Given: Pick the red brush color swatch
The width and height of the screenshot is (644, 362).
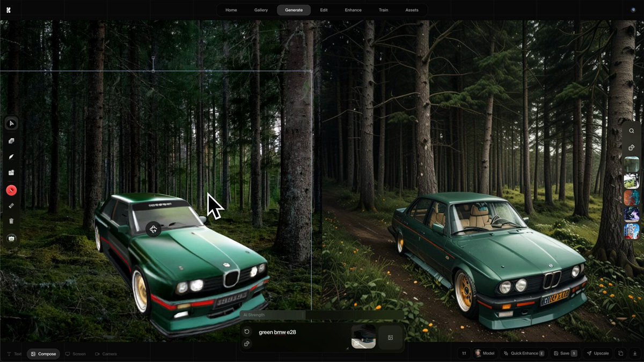Looking at the screenshot, I should click(x=11, y=190).
